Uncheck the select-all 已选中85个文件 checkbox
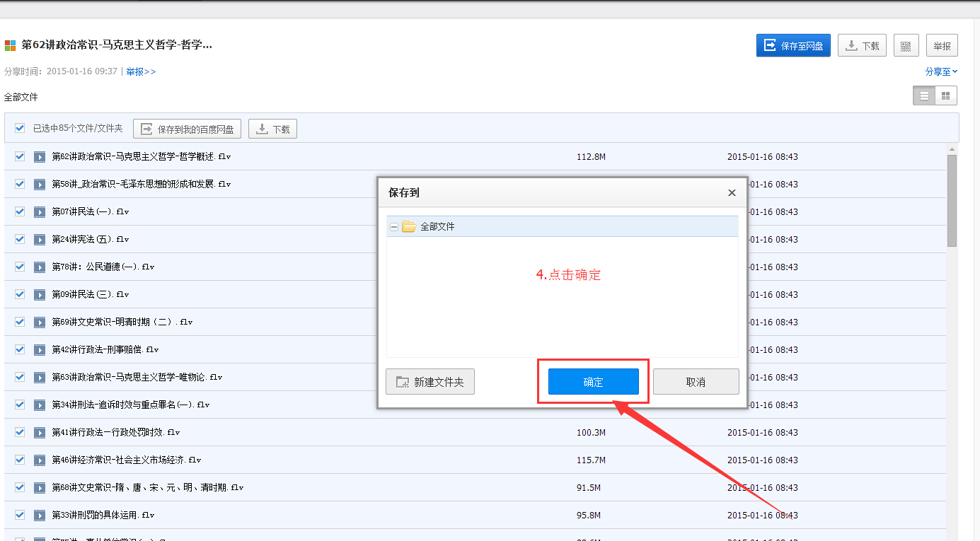The width and height of the screenshot is (980, 541). tap(20, 128)
